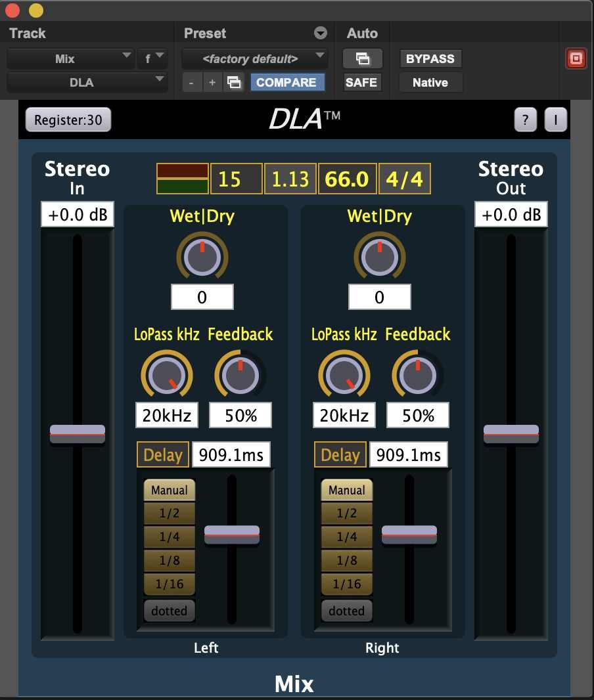Adjust the Left Feedback knob
This screenshot has height=700, width=594.
(x=240, y=374)
